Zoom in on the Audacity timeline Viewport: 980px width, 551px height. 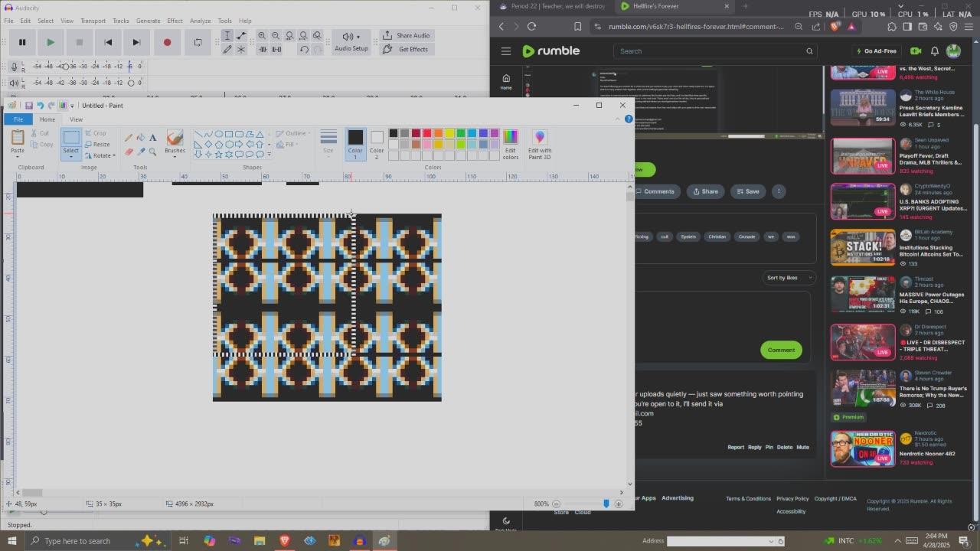click(262, 36)
